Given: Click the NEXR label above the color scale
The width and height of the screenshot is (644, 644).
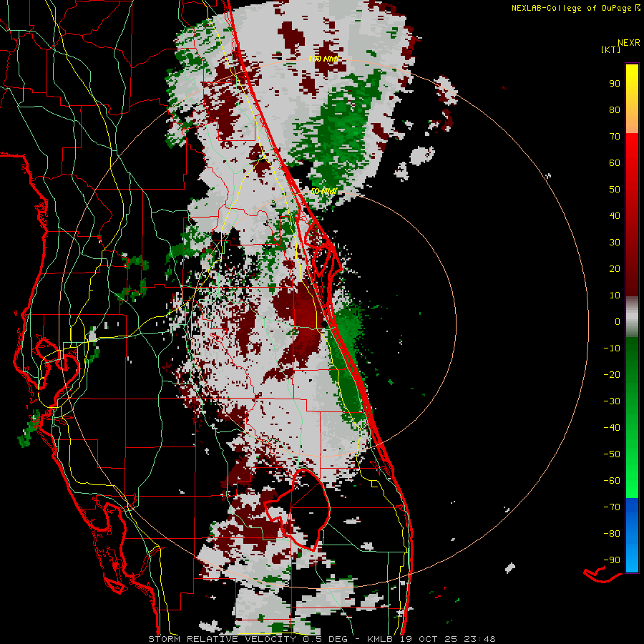Looking at the screenshot, I should click(629, 43).
